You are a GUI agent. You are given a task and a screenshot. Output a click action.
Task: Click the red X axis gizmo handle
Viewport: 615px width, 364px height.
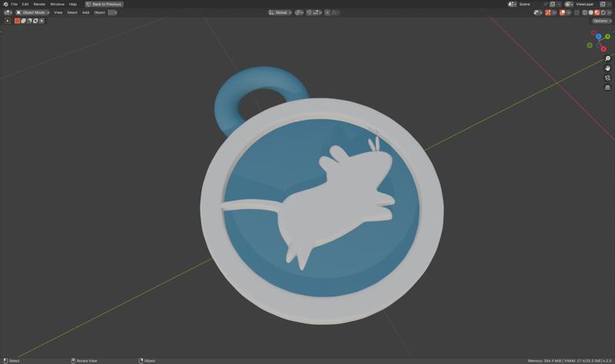603,49
